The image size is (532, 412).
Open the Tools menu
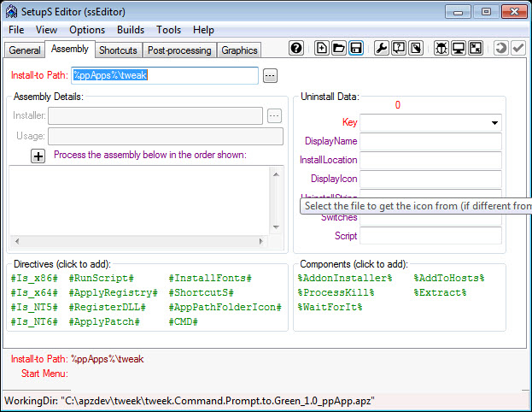click(168, 30)
